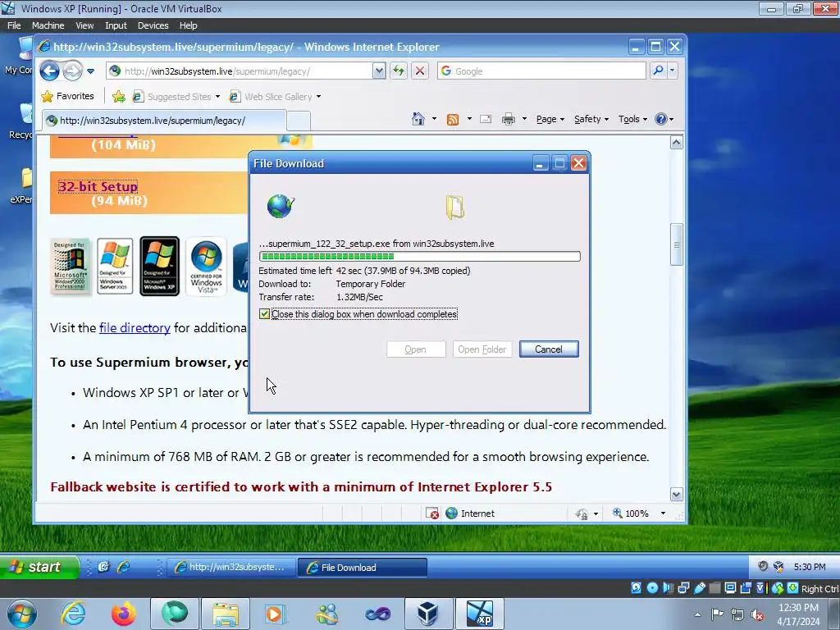Click the page vertical scrollbar thumb
The height and width of the screenshot is (630, 840).
tap(677, 244)
